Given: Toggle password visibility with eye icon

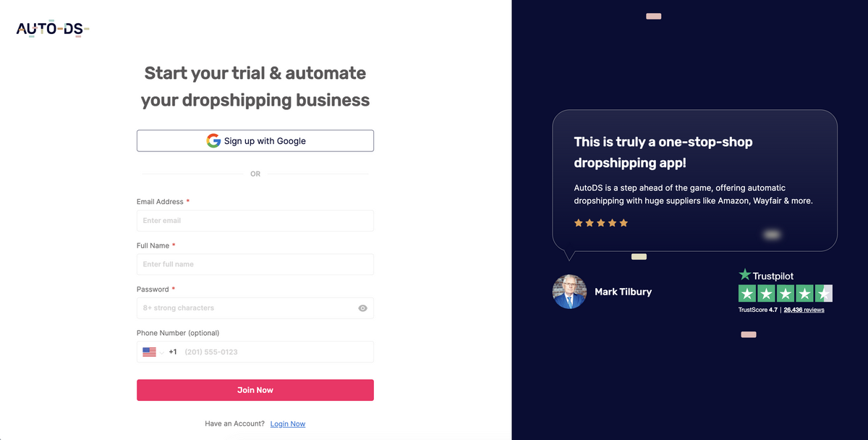Looking at the screenshot, I should point(363,308).
